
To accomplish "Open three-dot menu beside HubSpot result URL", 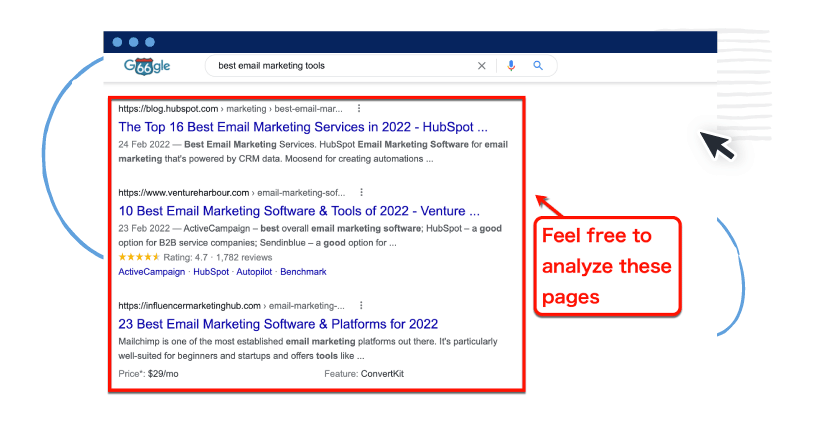I will pyautogui.click(x=359, y=108).
